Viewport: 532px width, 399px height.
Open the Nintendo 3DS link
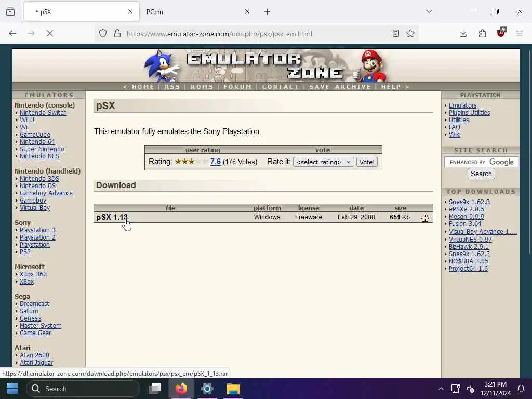[x=39, y=179]
